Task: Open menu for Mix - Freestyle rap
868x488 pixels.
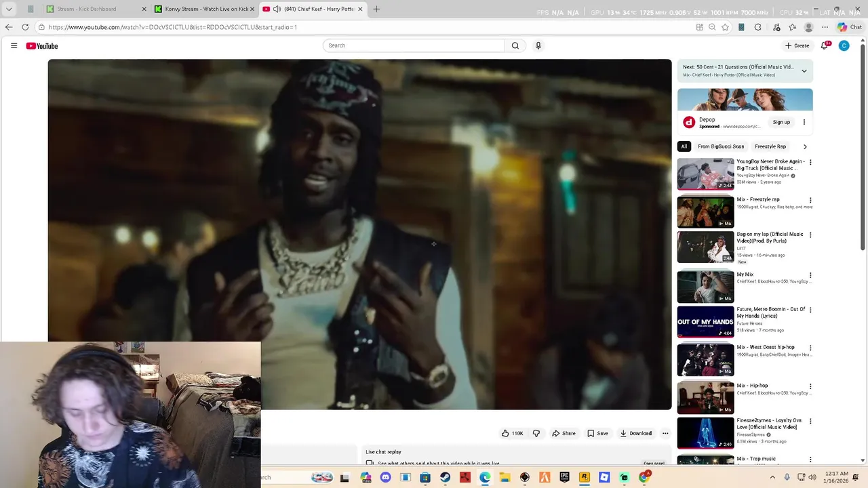Action: tap(810, 201)
